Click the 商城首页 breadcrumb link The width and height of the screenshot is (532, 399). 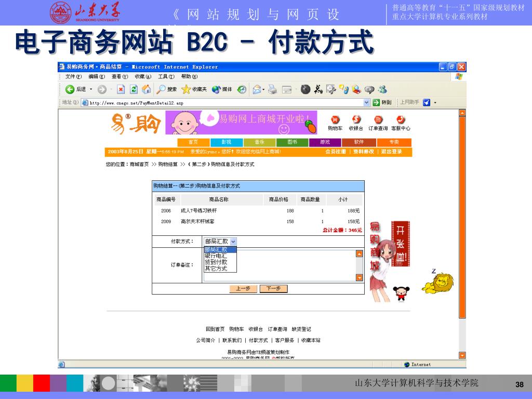[139, 164]
